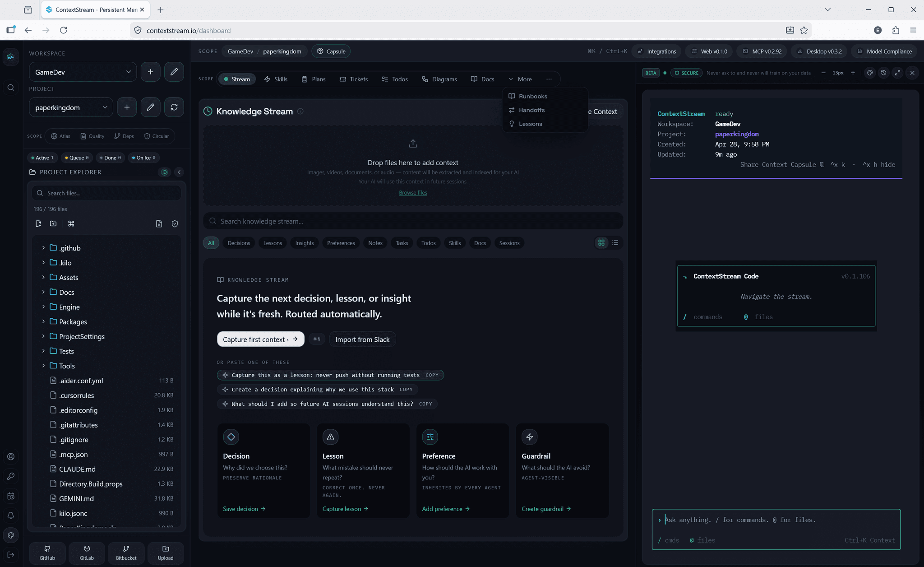The height and width of the screenshot is (567, 924).
Task: Open the sidebar search icon
Action: click(11, 88)
